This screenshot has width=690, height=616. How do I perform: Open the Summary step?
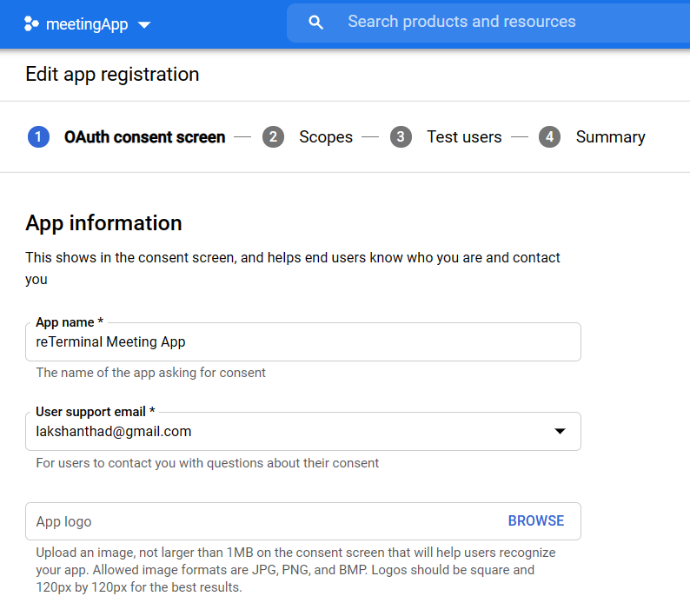(x=610, y=137)
